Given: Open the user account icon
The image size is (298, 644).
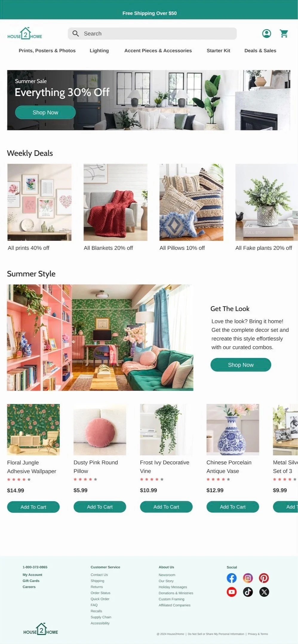Looking at the screenshot, I should (x=266, y=33).
